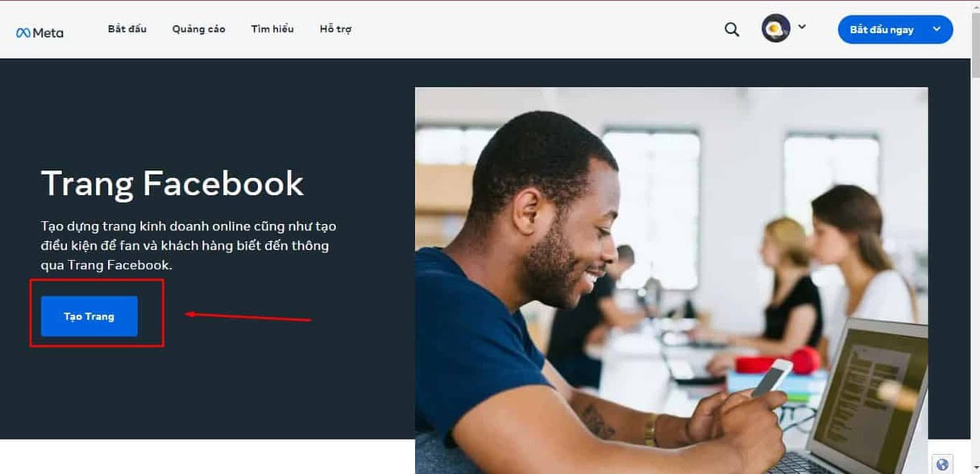Open the Bắt đầu menu
The height and width of the screenshot is (474, 980).
click(127, 29)
